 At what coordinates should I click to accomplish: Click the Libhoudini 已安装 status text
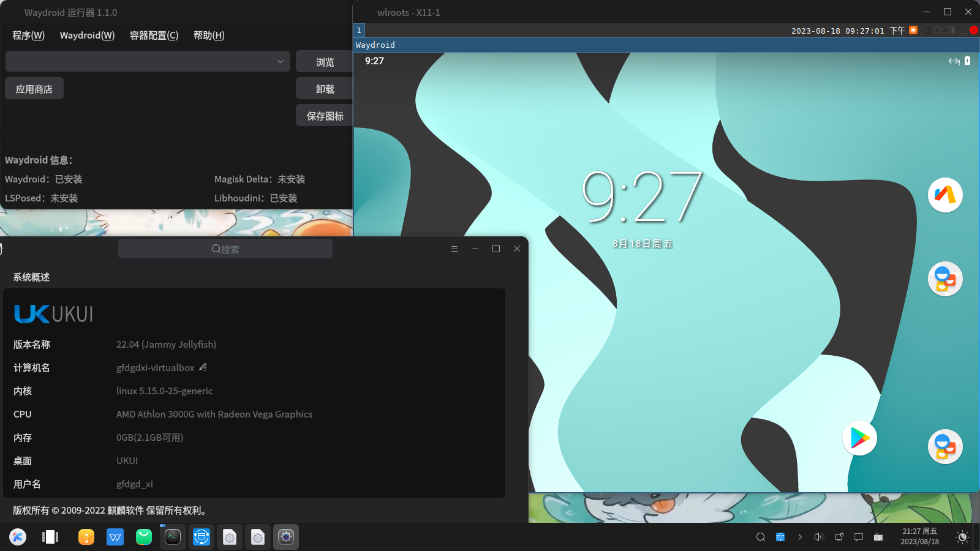[x=255, y=198]
